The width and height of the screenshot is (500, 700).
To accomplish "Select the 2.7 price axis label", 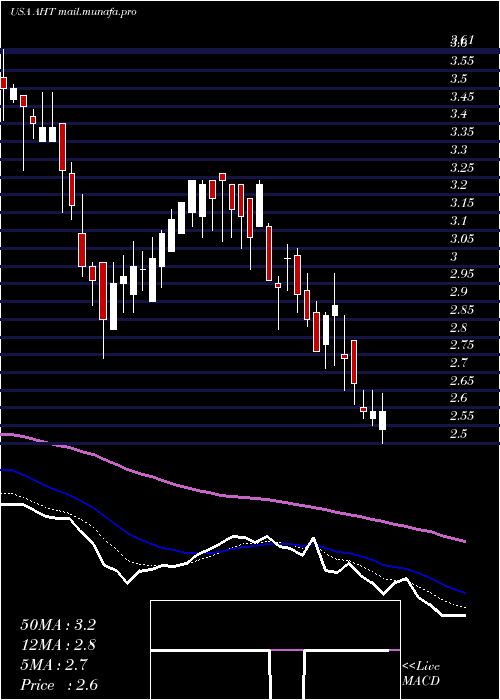I will [x=459, y=362].
